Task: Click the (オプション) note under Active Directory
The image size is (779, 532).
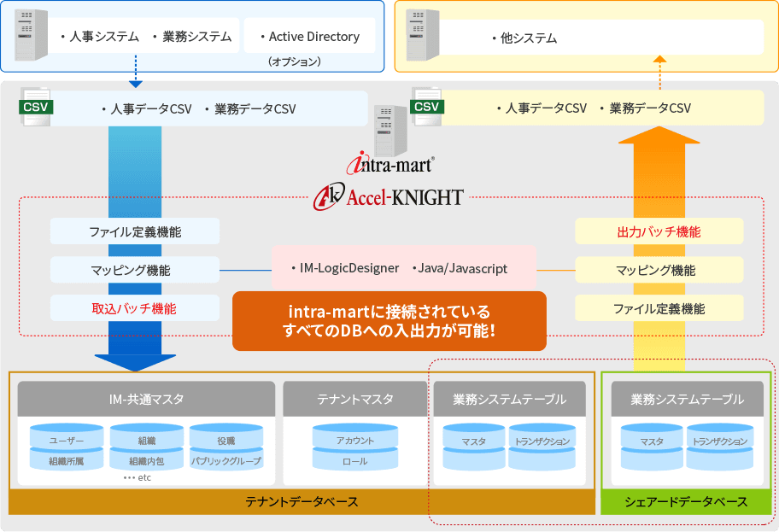Action: [295, 61]
